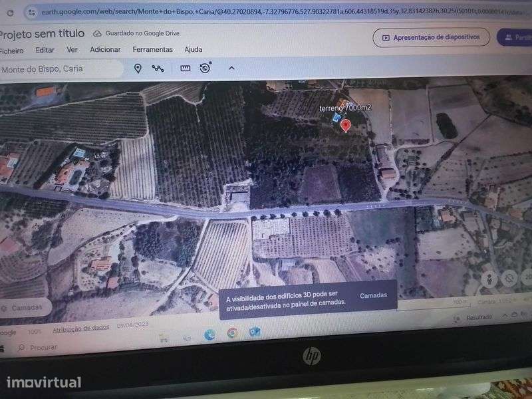This screenshot has width=532, height=399.
Task: Click the compass reset orientation icon
Action: [509, 279]
